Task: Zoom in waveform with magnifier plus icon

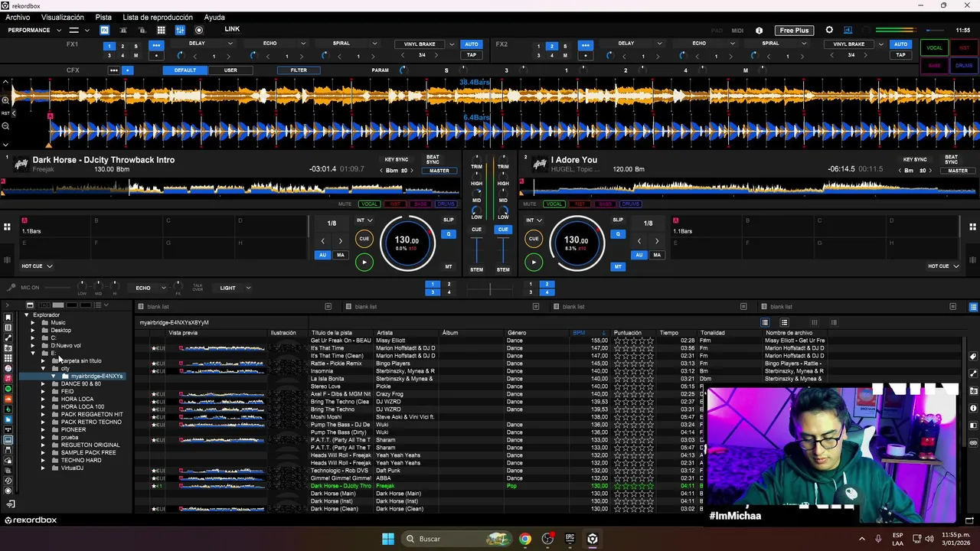Action: coord(5,100)
